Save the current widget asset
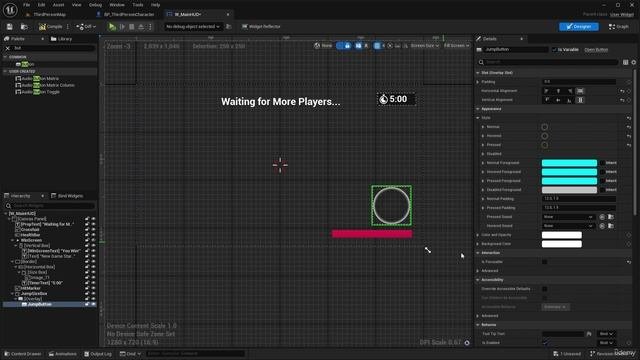Image resolution: width=640 pixels, height=360 pixels. pyautogui.click(x=9, y=27)
